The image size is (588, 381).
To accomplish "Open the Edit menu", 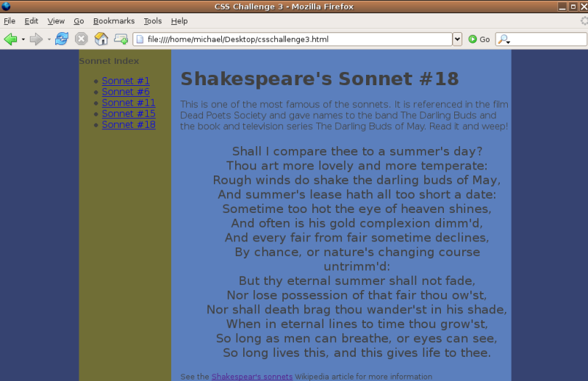I will coord(31,21).
